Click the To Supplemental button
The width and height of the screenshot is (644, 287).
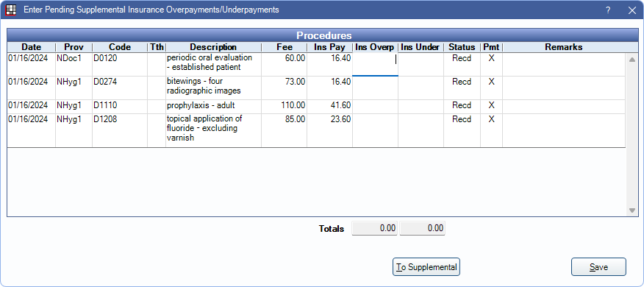tap(426, 267)
